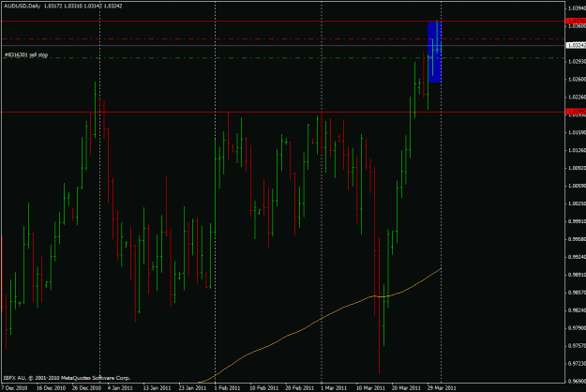Click the 1 Feb 2011 date label

pos(227,388)
